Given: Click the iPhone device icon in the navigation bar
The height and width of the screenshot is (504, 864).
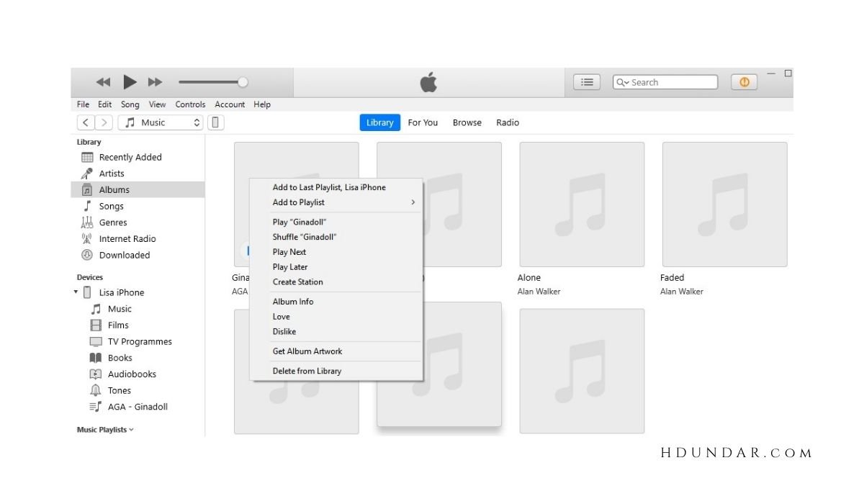Looking at the screenshot, I should [x=215, y=122].
